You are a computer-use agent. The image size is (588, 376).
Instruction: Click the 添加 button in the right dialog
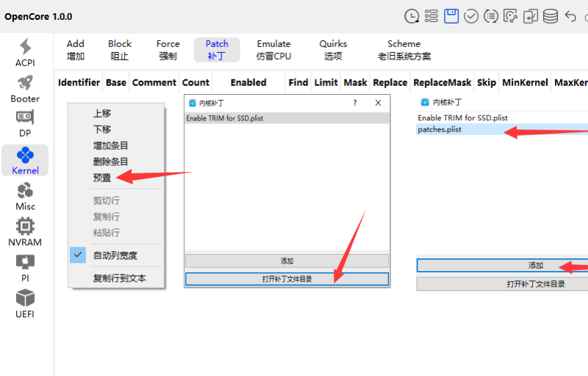coord(503,266)
